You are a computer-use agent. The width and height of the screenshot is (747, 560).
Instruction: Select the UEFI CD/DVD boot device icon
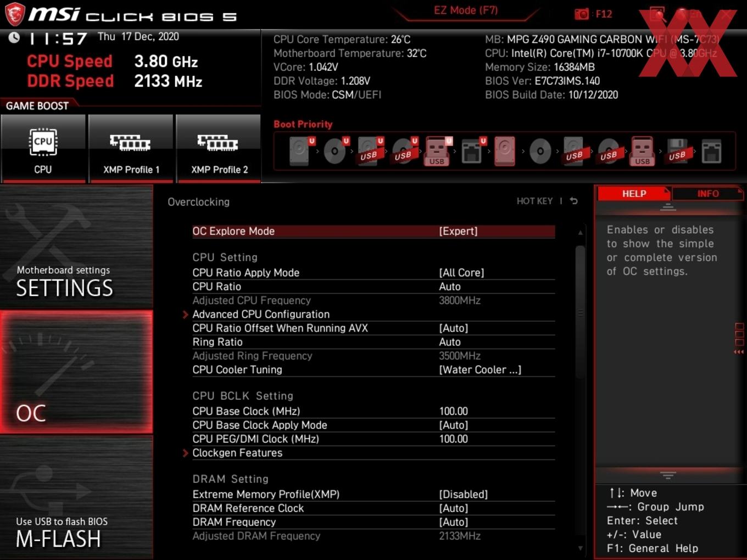(335, 151)
